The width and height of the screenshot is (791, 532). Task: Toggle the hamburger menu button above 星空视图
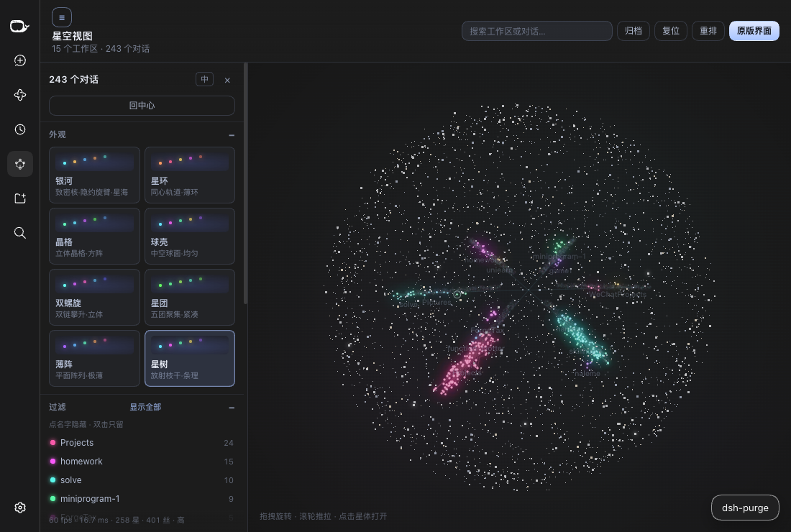62,18
